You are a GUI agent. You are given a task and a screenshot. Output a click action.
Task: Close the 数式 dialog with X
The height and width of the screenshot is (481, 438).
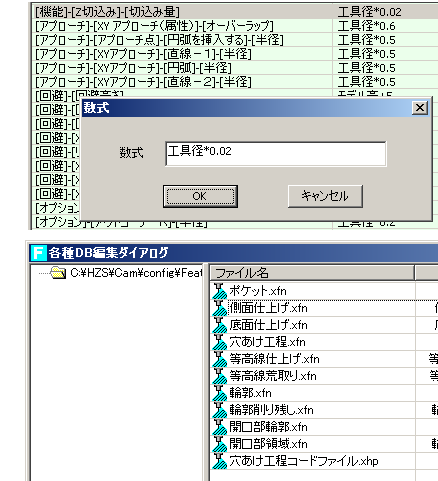(420, 108)
